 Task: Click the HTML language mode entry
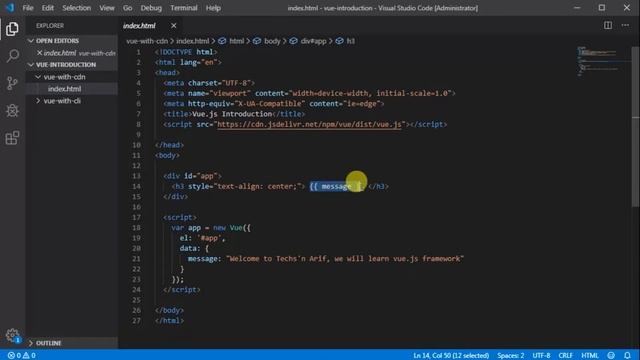(590, 356)
